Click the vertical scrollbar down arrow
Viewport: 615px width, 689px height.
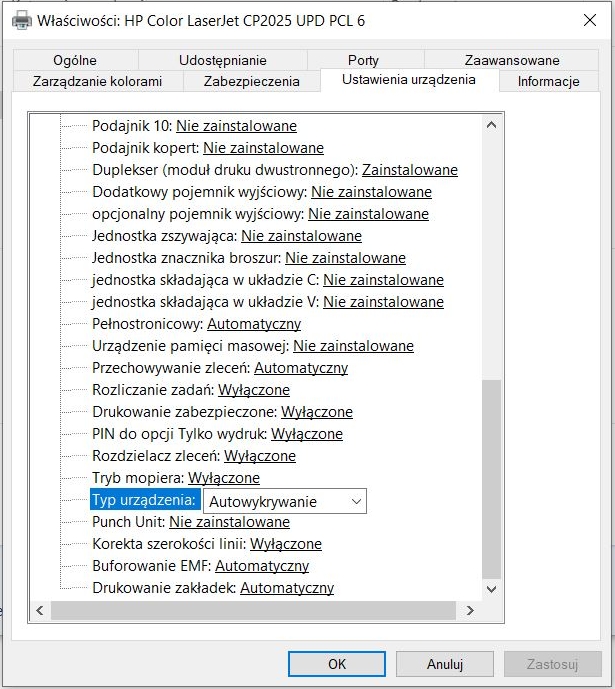coord(492,589)
